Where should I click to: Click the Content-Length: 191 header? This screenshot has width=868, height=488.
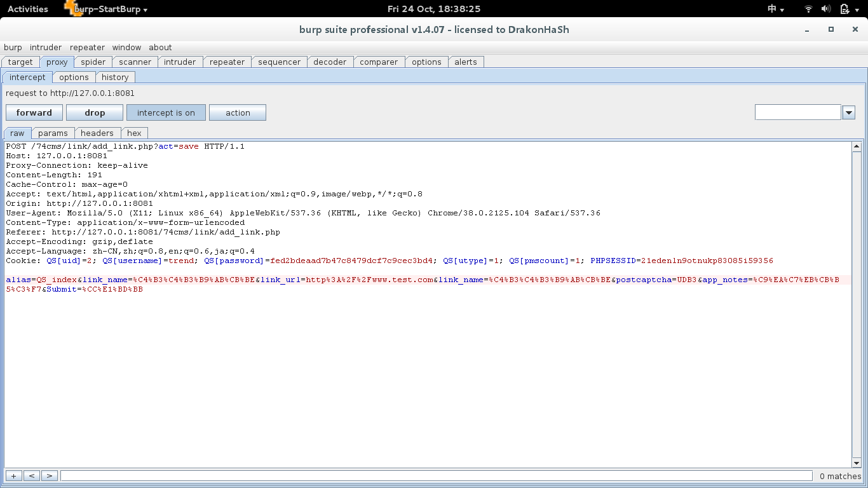point(54,175)
